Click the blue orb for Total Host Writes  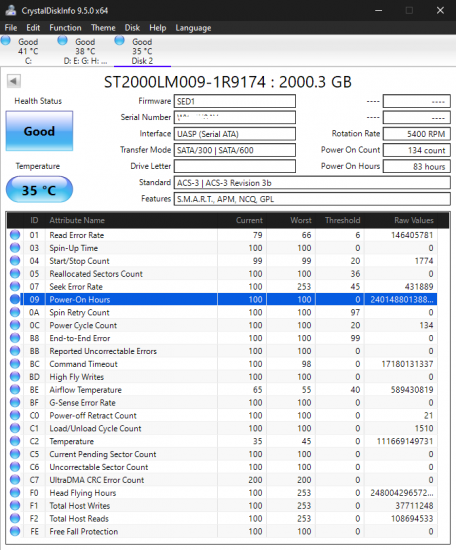(x=15, y=505)
